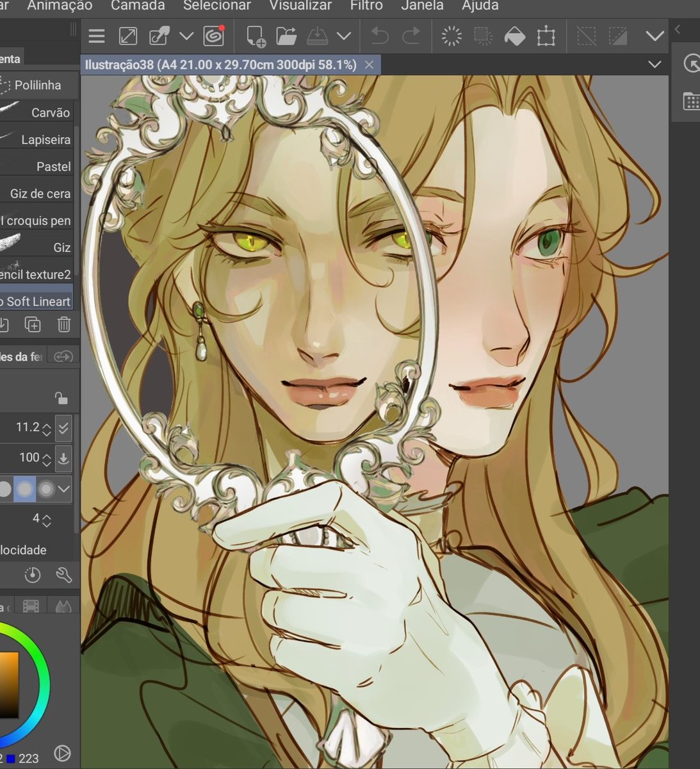Expand the command bar overflow chevron
The width and height of the screenshot is (700, 769).
point(655,36)
